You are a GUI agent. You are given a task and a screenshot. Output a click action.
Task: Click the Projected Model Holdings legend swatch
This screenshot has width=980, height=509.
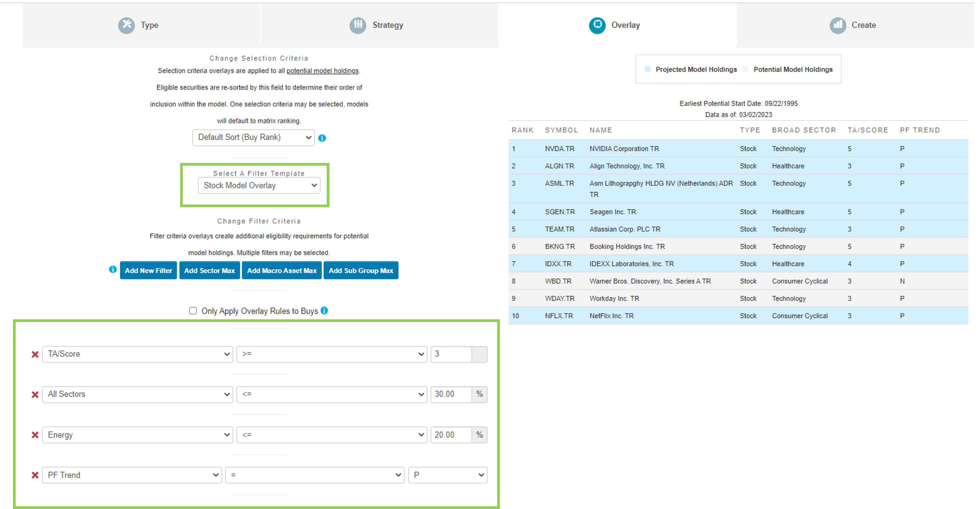click(648, 69)
